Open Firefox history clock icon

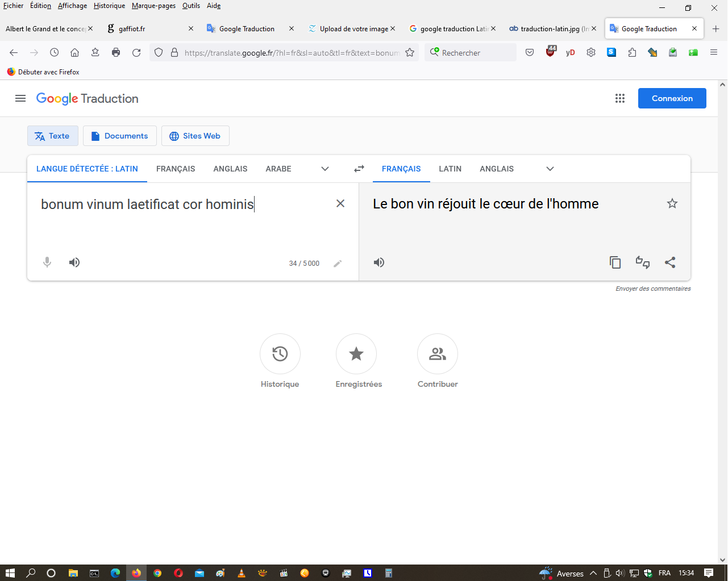point(54,53)
